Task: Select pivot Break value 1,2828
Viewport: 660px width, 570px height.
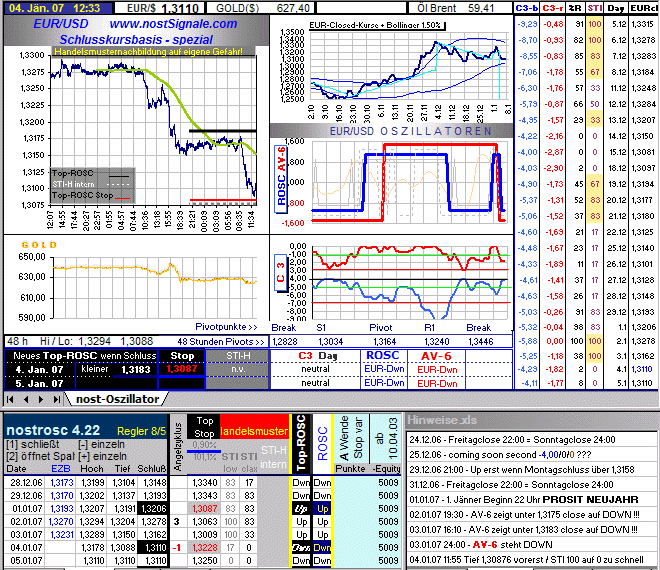Action: coord(285,341)
